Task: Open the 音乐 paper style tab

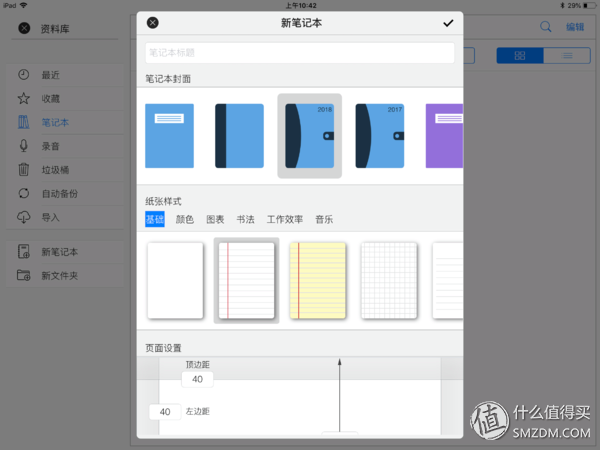Action: coord(324,219)
